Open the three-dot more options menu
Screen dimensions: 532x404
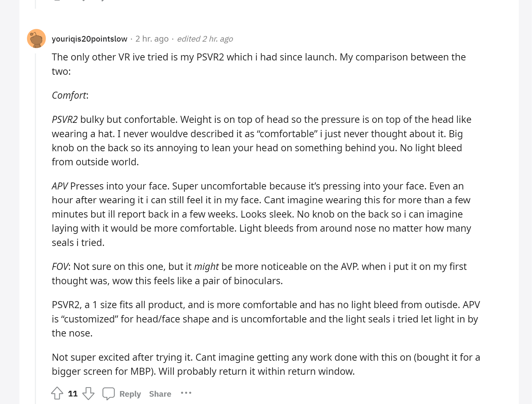click(186, 393)
